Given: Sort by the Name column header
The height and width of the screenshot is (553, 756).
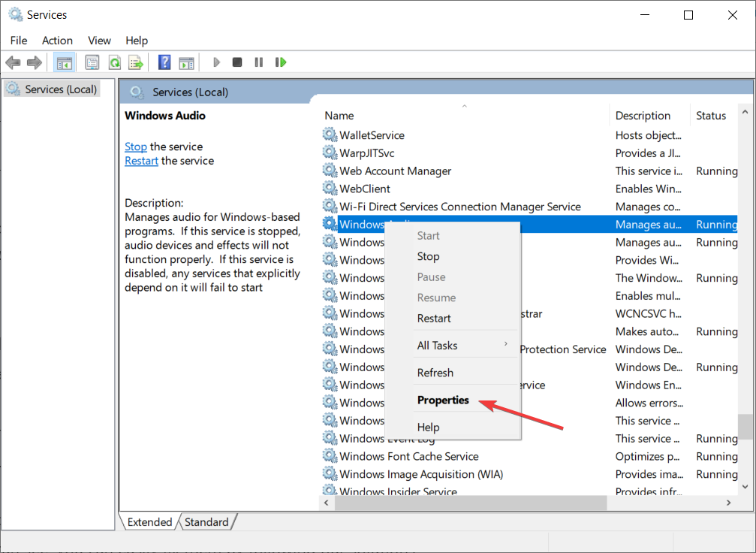Looking at the screenshot, I should (464, 116).
